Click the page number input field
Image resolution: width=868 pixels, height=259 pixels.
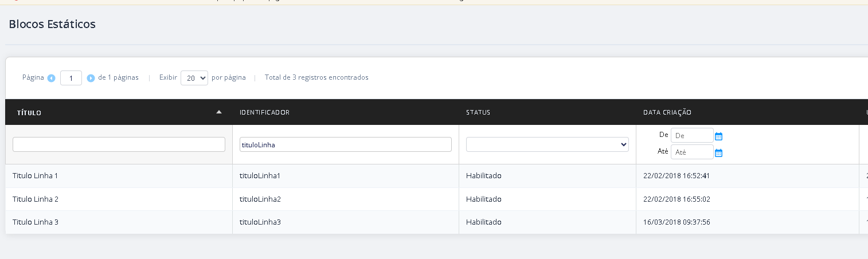[71, 78]
